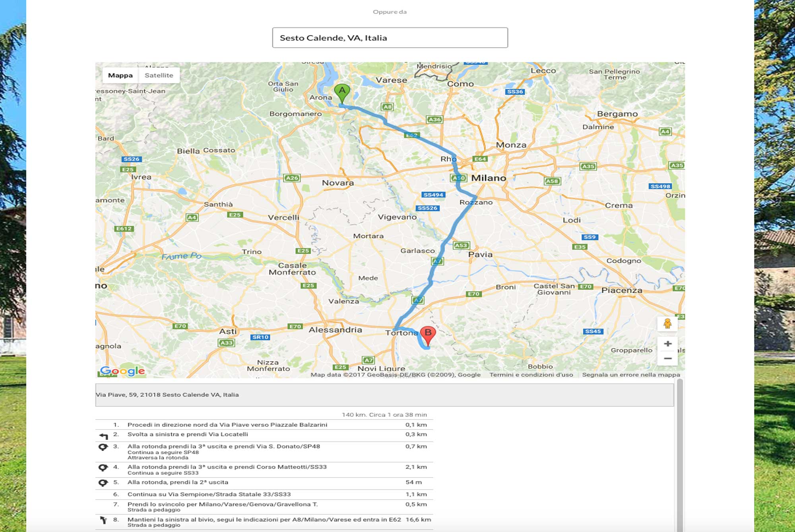Click the roundabout icon at step 3

[103, 447]
